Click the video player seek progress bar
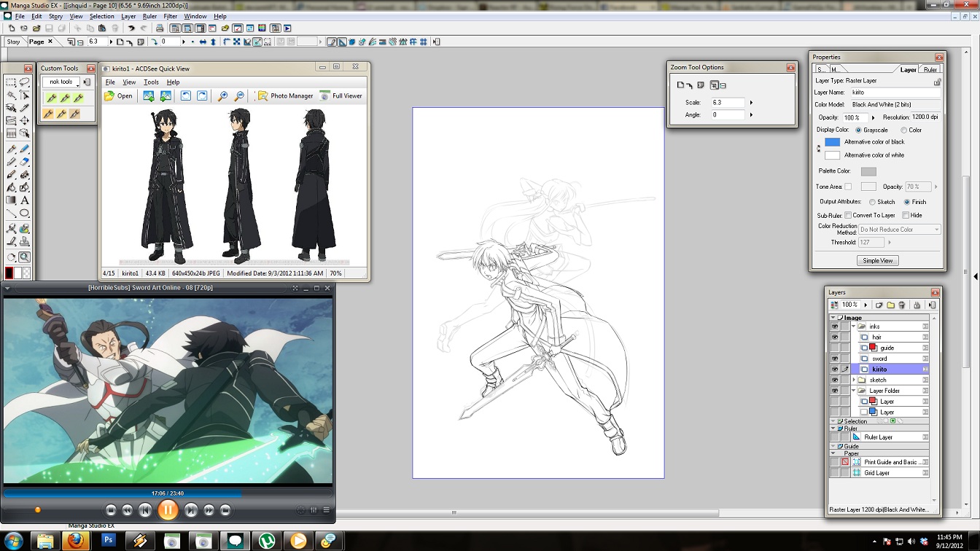 [x=168, y=493]
